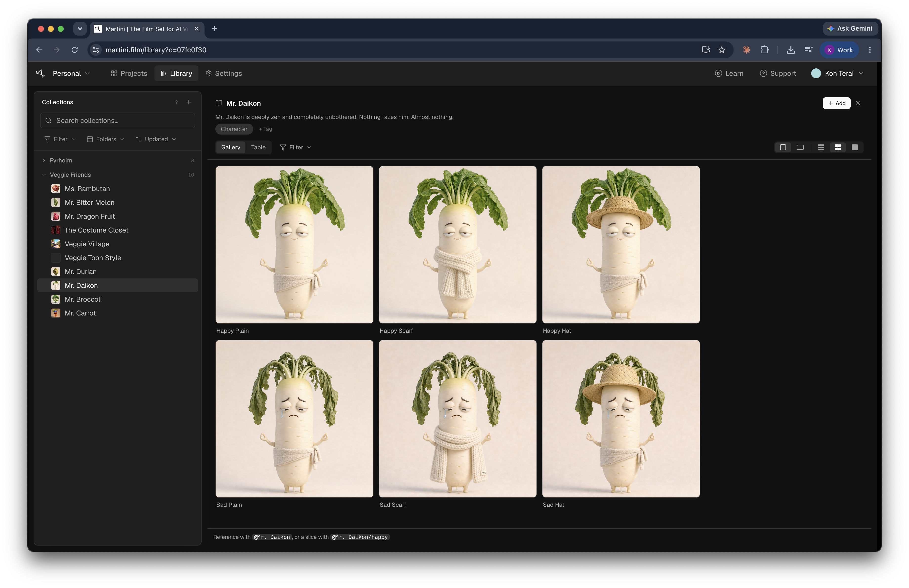The width and height of the screenshot is (909, 588).
Task: Click the Add button
Action: pyautogui.click(x=836, y=103)
